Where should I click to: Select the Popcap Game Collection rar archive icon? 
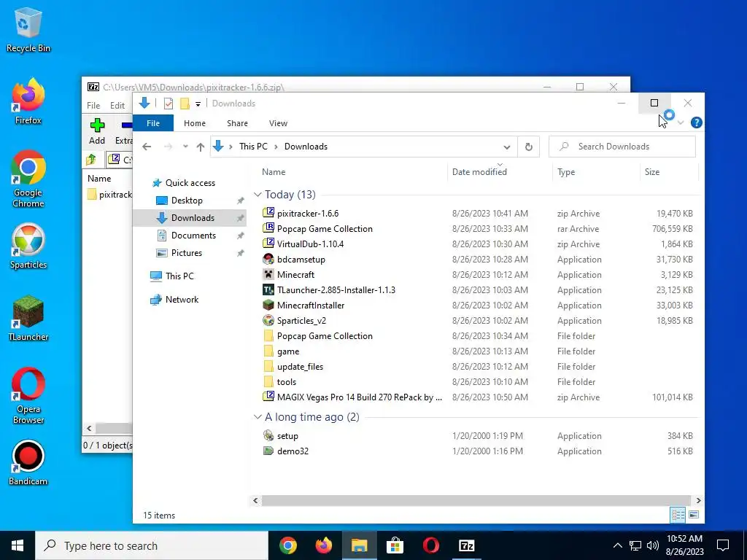[268, 228]
